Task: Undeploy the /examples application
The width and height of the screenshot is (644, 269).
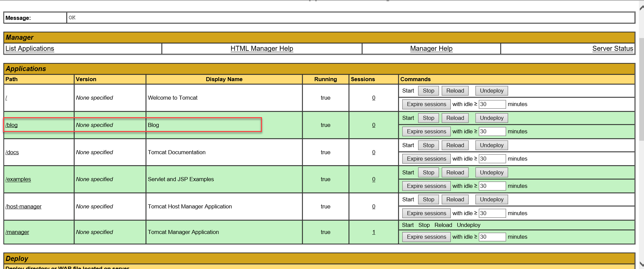Action: 491,173
